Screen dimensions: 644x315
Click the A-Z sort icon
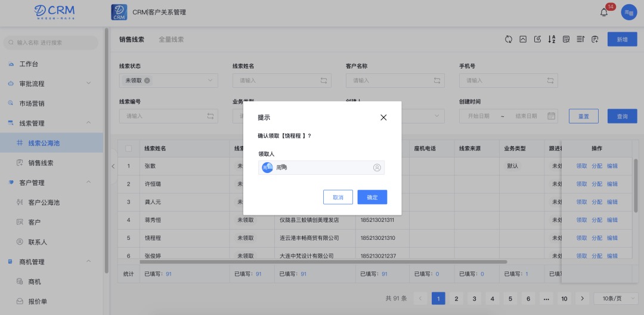pyautogui.click(x=552, y=39)
